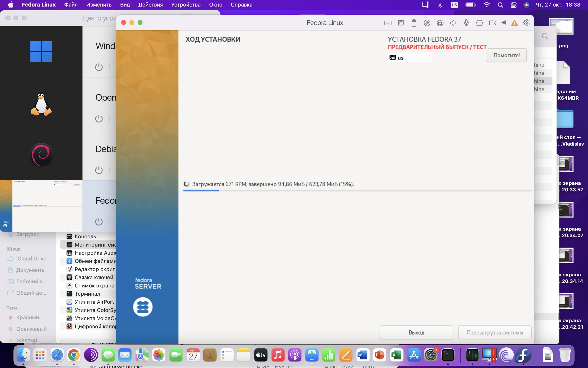Image resolution: width=588 pixels, height=368 pixels.
Task: Open network globe icon in VM toolbar
Action: coord(440,23)
